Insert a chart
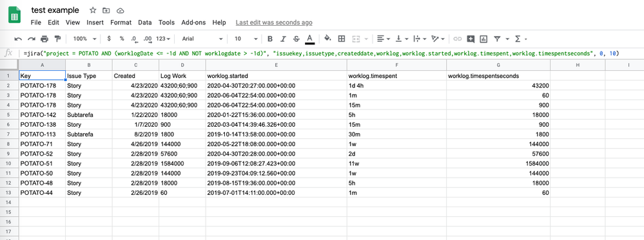644x240 pixels. point(484,39)
